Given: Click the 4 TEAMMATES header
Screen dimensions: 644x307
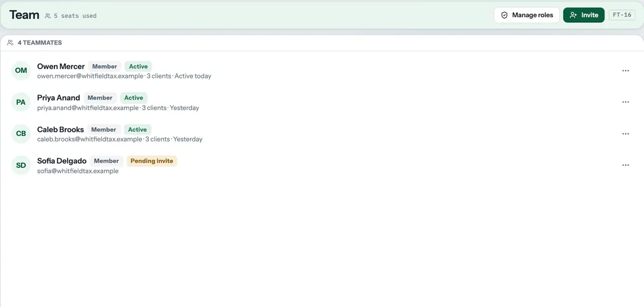Looking at the screenshot, I should (40, 43).
